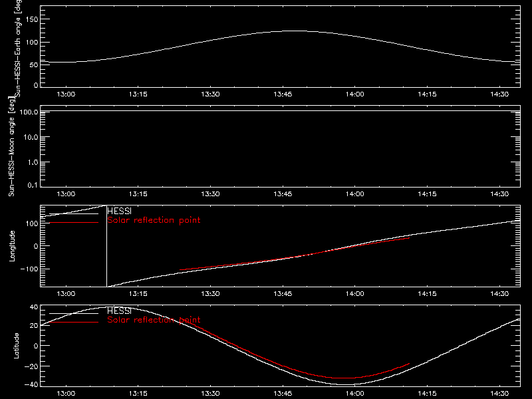
Task: Pick the red legend line sample in Longitude plot
Action: click(74, 223)
